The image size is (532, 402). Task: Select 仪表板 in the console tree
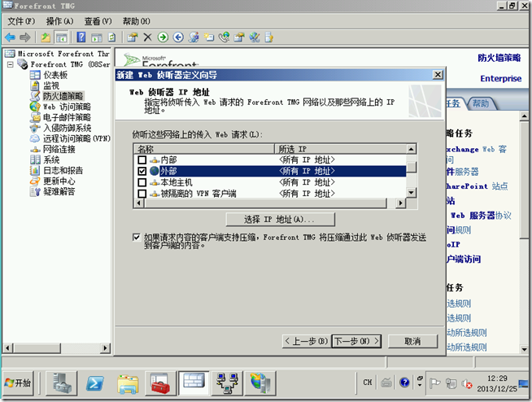tap(49, 75)
